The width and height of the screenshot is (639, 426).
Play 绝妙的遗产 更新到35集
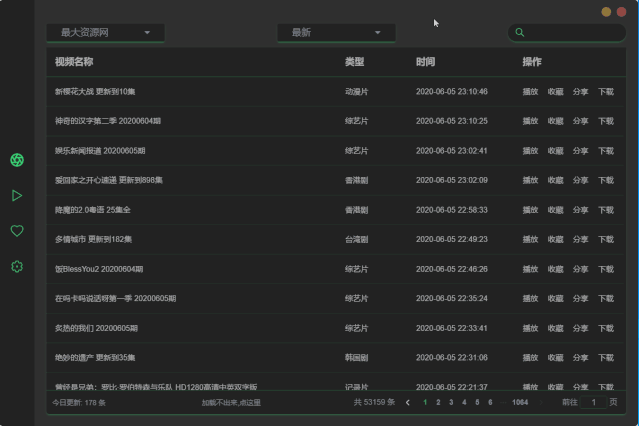click(x=530, y=358)
